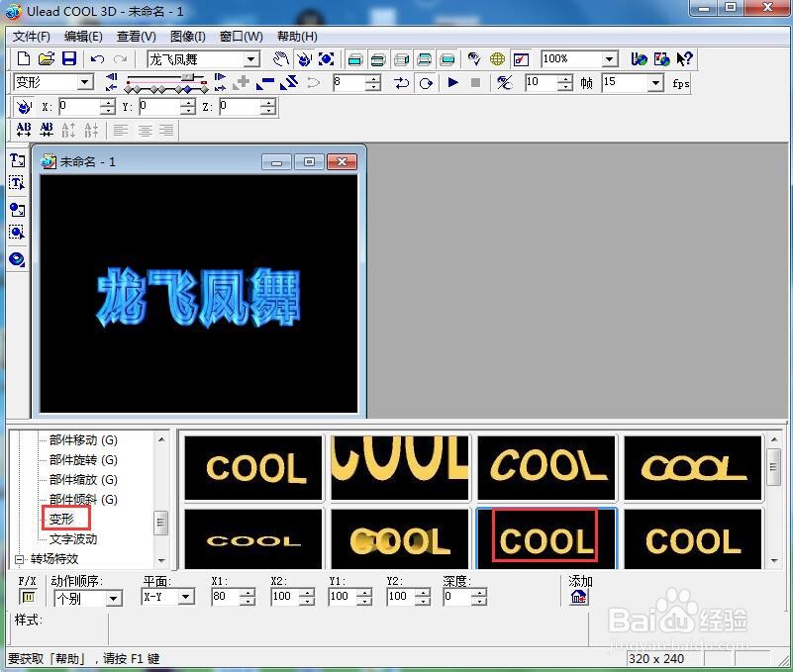Viewport: 793px width, 672px height.
Task: Open the 窗口(W) menu
Action: pyautogui.click(x=242, y=37)
